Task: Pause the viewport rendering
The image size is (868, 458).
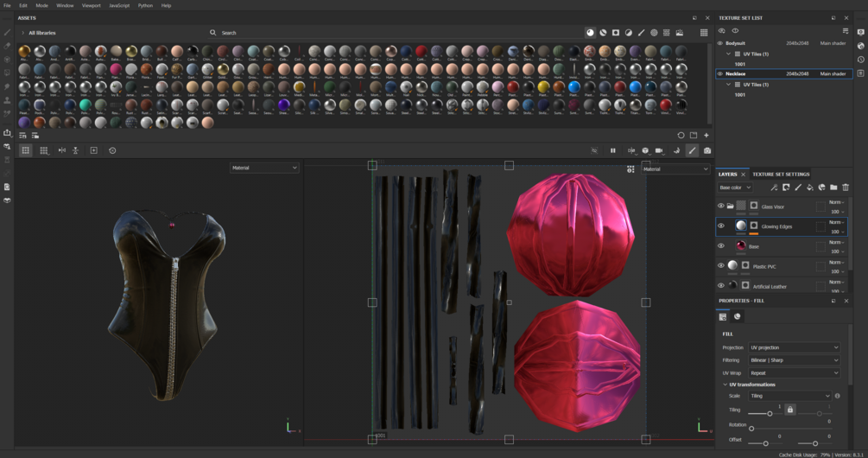Action: pyautogui.click(x=613, y=150)
